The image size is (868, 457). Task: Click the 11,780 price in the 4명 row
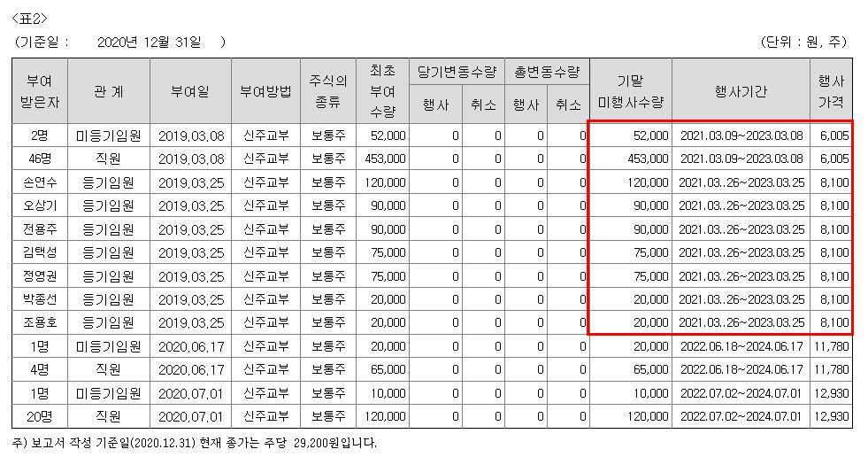[x=832, y=369]
